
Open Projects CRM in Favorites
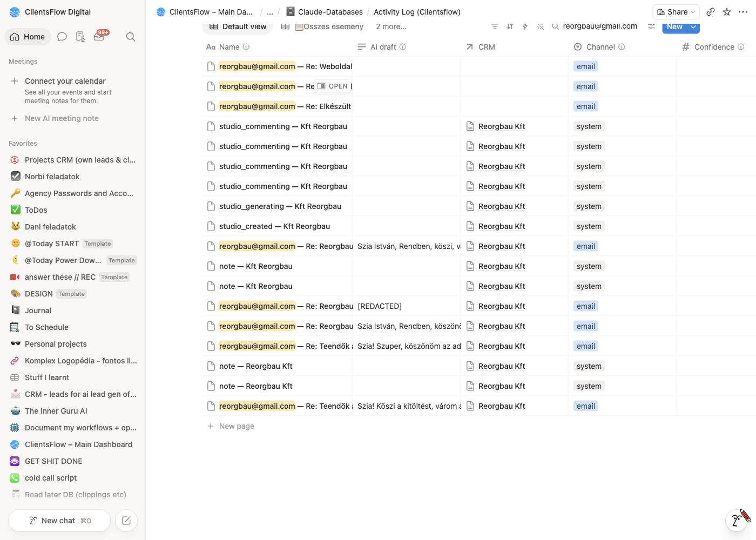[73, 160]
